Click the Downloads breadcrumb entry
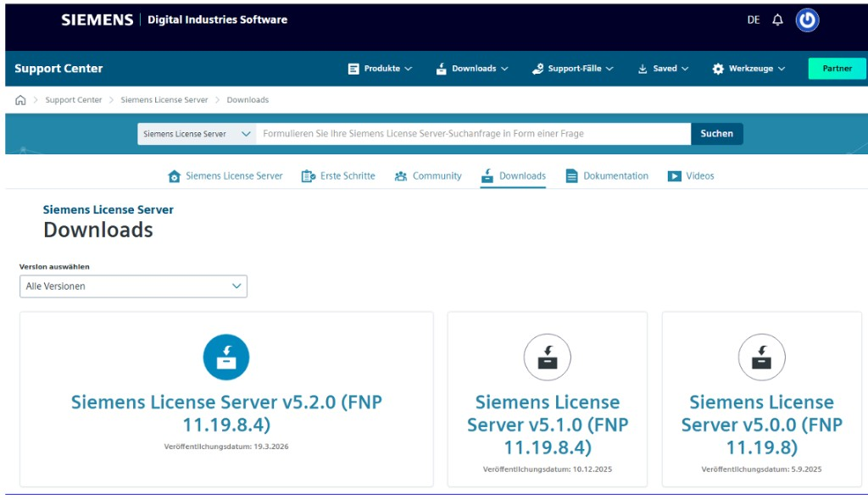This screenshot has height=500, width=868. tap(248, 100)
